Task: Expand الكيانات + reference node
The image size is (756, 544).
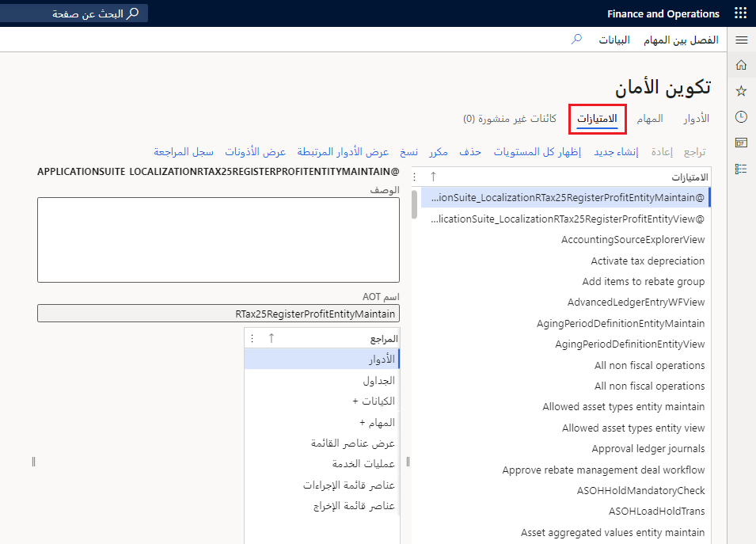Action: (x=321, y=401)
